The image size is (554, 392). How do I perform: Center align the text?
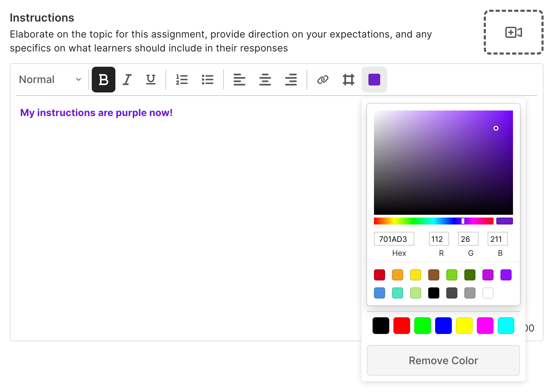tap(265, 80)
